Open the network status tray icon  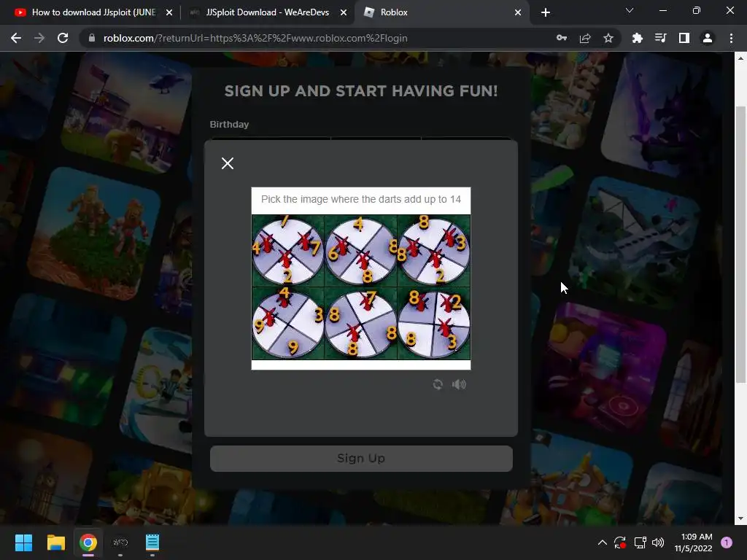click(640, 542)
